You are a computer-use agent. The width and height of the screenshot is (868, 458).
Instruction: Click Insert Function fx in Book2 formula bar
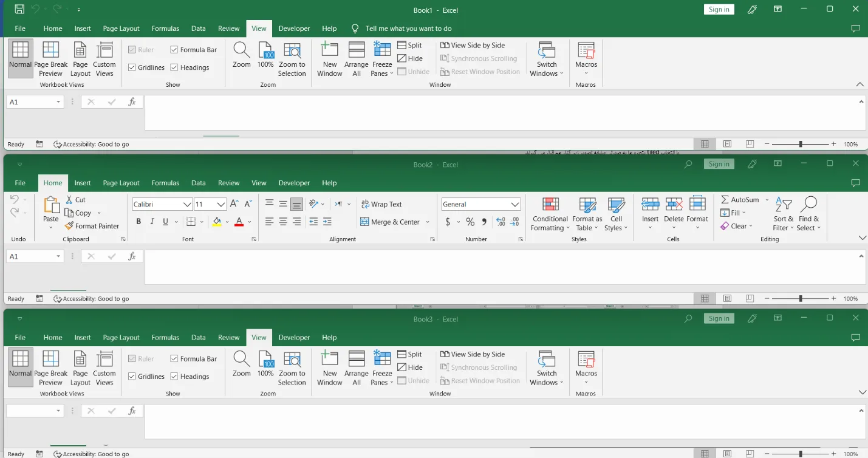click(132, 256)
